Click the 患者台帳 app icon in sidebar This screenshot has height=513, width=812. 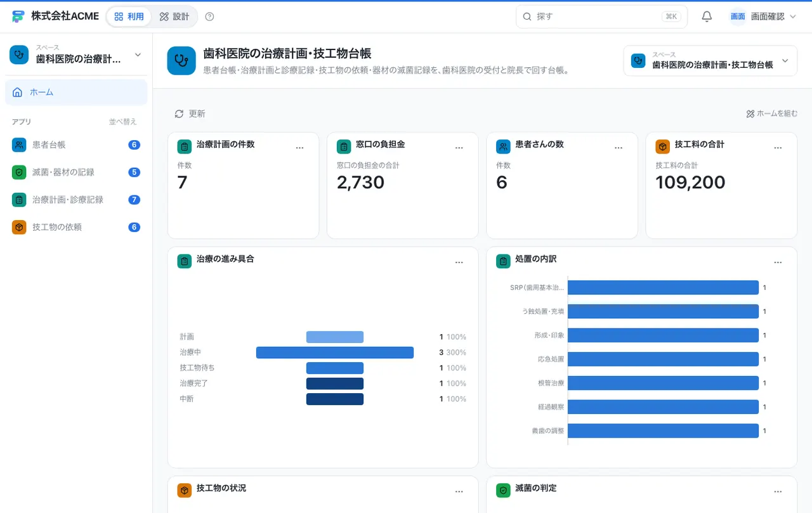pyautogui.click(x=19, y=145)
